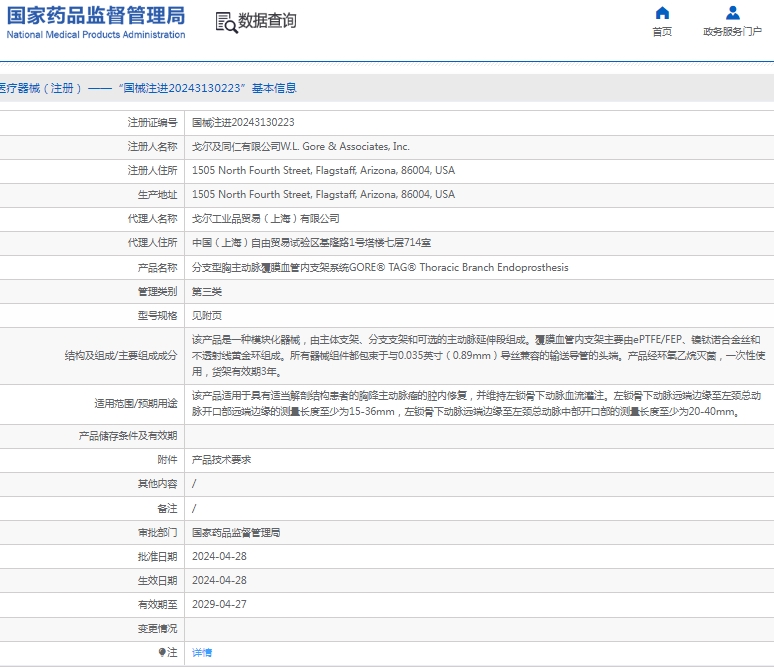Click the 首页 label
The image size is (774, 667).
point(662,32)
